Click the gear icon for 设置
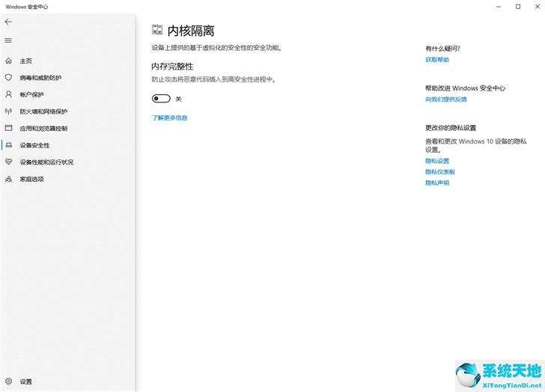Screen dimensions: 545x392 point(9,382)
